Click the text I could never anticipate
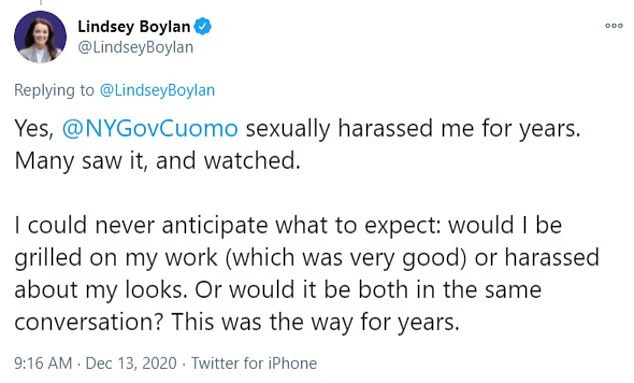This screenshot has width=634, height=383. pyautogui.click(x=141, y=225)
